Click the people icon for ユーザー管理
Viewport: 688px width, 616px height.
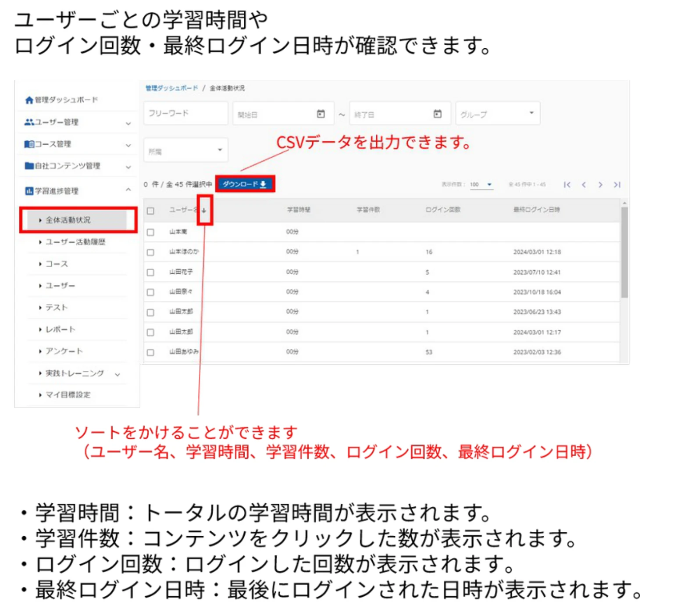point(29,122)
